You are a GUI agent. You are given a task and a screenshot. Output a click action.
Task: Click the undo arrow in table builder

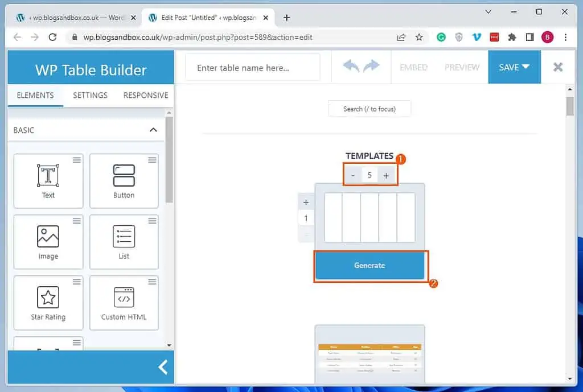[351, 67]
